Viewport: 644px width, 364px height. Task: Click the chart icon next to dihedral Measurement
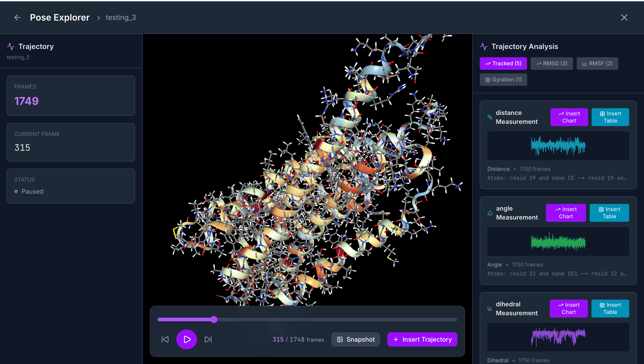coord(489,309)
